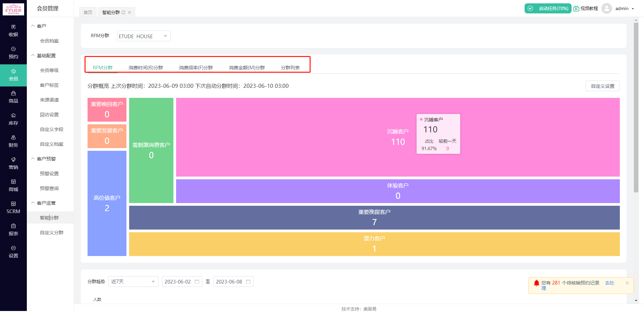Collapse the 客户运营 sidebar section
Viewport: 644px width, 314px height.
(x=46, y=203)
